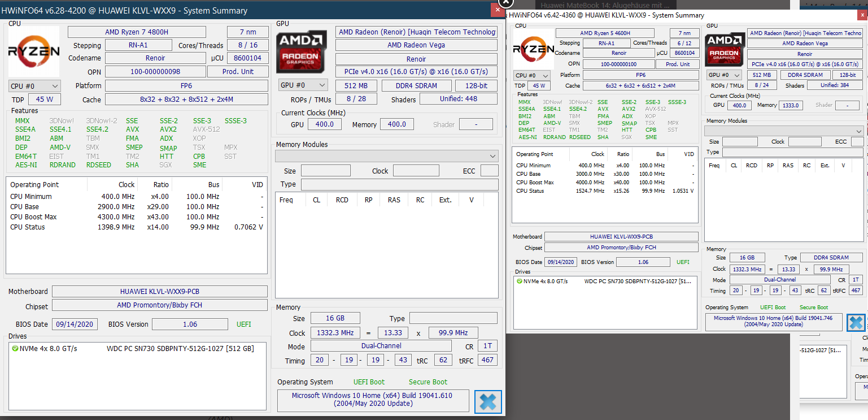The height and width of the screenshot is (420, 868).
Task: Open the CPU #0 dropdown in the Ryzen 5 4600H window
Action: point(532,75)
